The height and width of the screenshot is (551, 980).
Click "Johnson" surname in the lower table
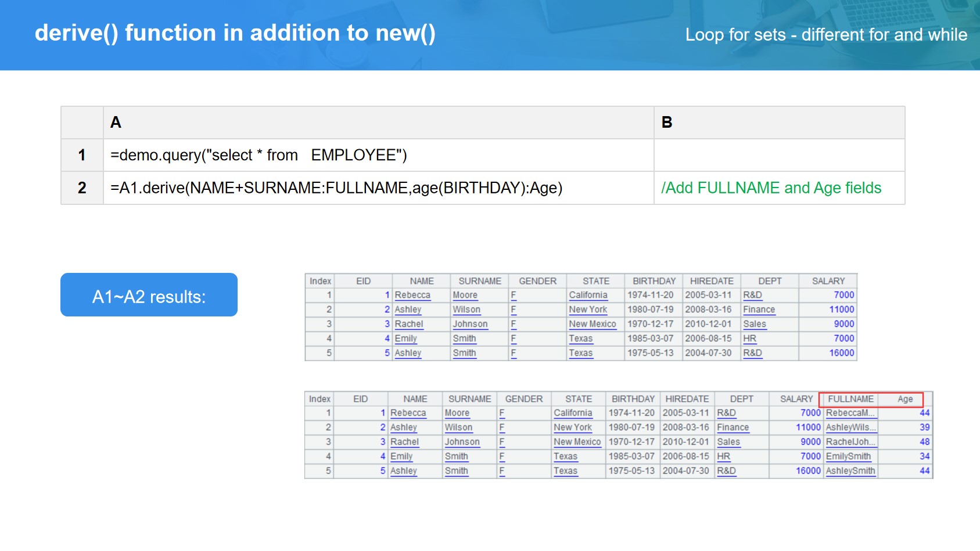[462, 442]
